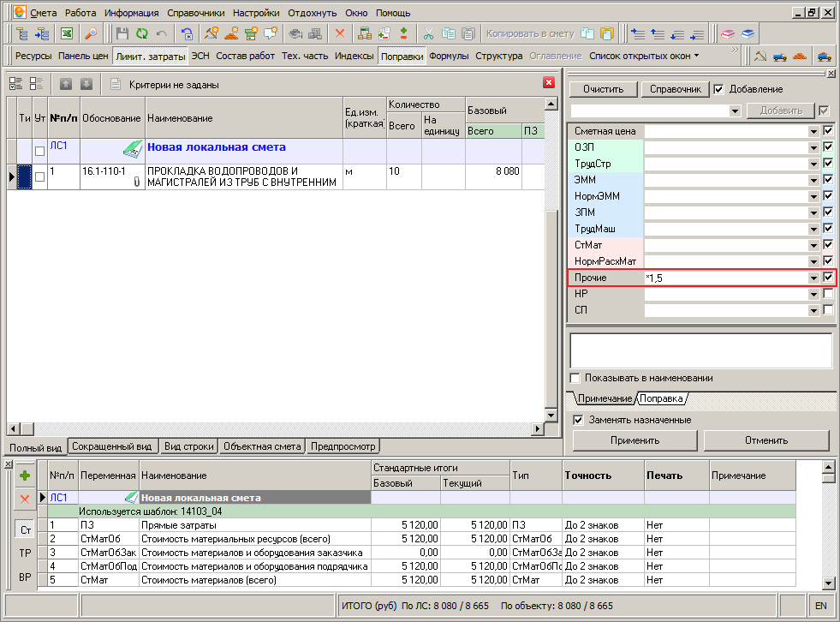Click the Очистить button

coord(603,90)
